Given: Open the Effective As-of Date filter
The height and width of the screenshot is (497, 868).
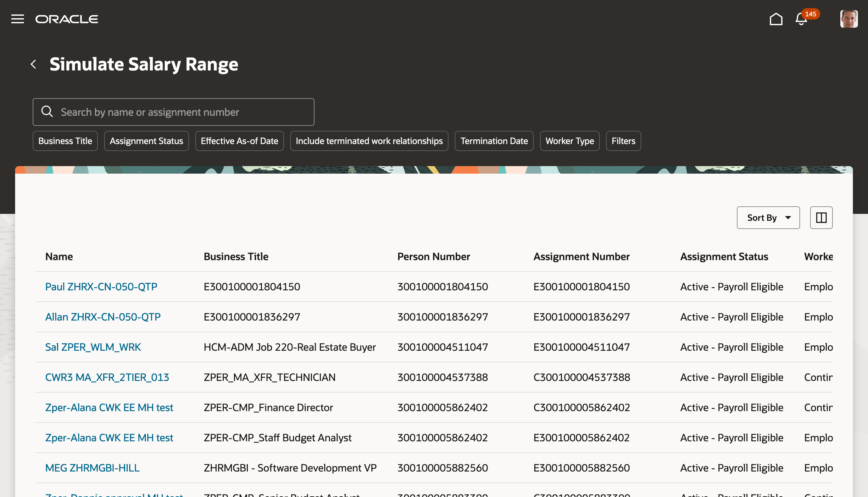Looking at the screenshot, I should [x=239, y=141].
